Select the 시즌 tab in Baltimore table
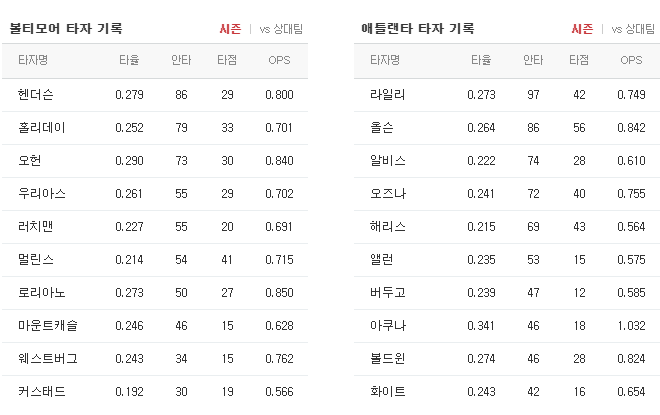Image resolution: width=660 pixels, height=415 pixels. 230,29
